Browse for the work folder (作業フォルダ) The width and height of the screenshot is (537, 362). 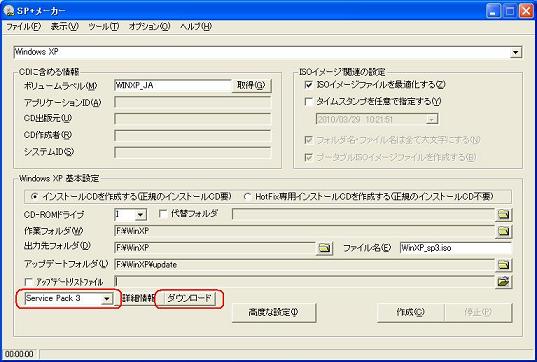(503, 231)
